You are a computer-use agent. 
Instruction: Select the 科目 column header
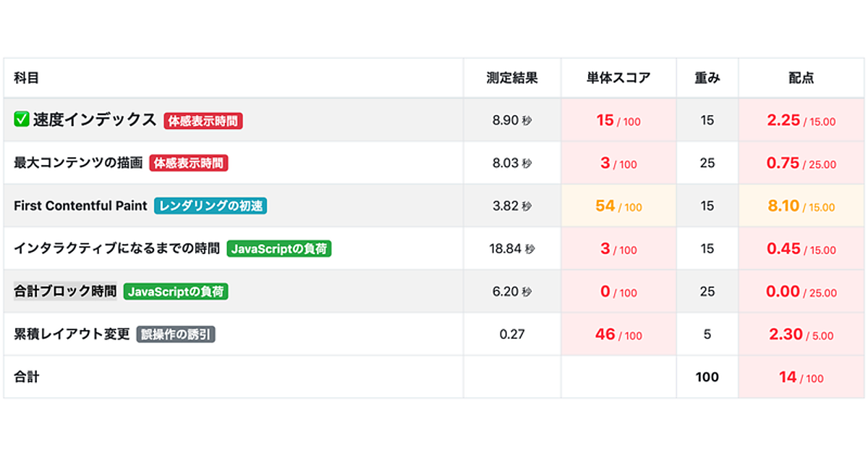26,78
